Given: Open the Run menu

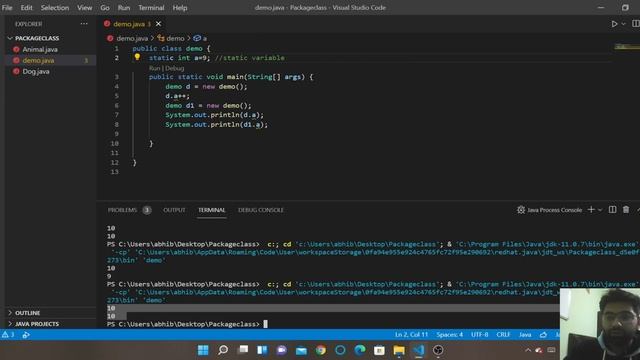Looking at the screenshot, I should tap(124, 8).
